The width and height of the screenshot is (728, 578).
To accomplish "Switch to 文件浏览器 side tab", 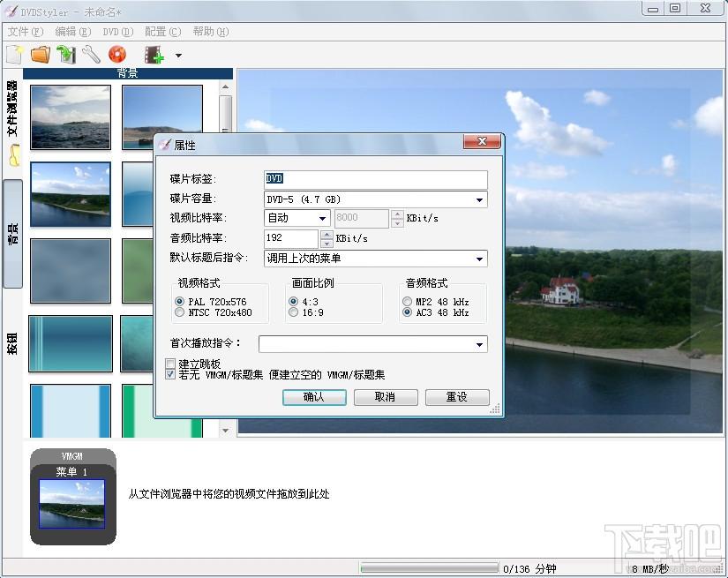I will 12,108.
